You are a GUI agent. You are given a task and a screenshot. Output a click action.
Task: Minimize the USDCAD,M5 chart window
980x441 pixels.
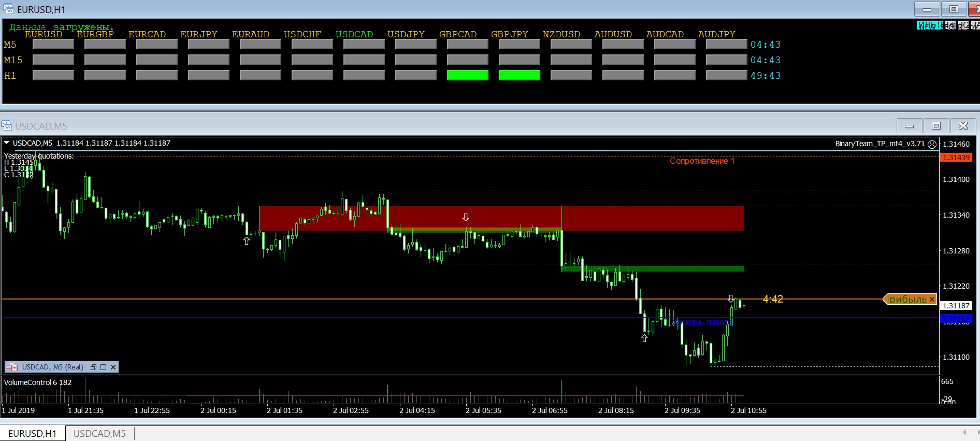(909, 125)
